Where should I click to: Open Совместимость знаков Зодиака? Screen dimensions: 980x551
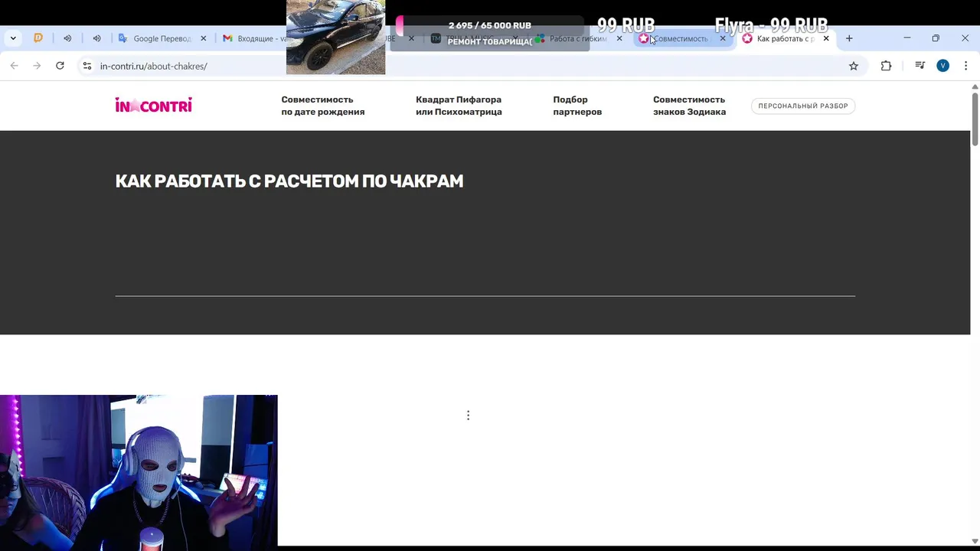click(689, 106)
